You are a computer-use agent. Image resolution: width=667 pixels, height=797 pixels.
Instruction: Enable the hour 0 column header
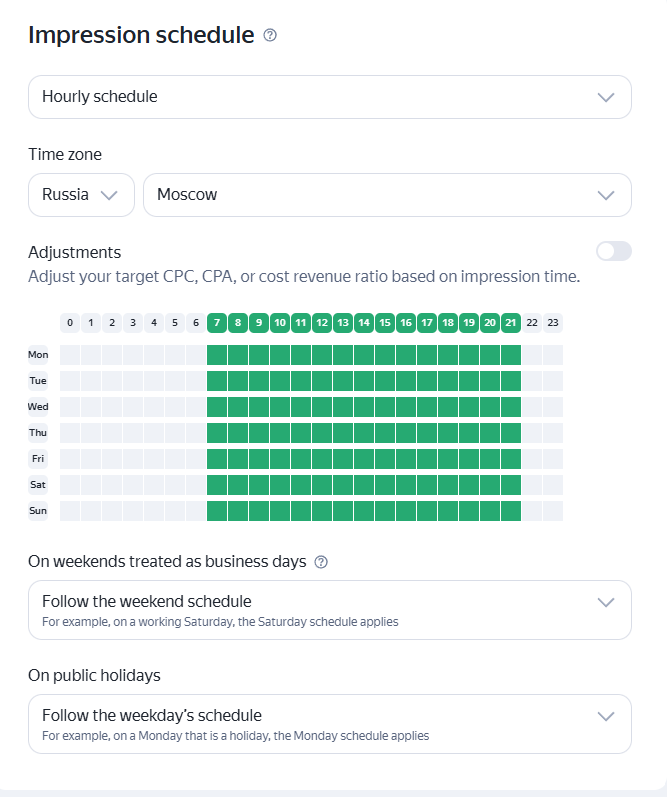[x=70, y=323]
